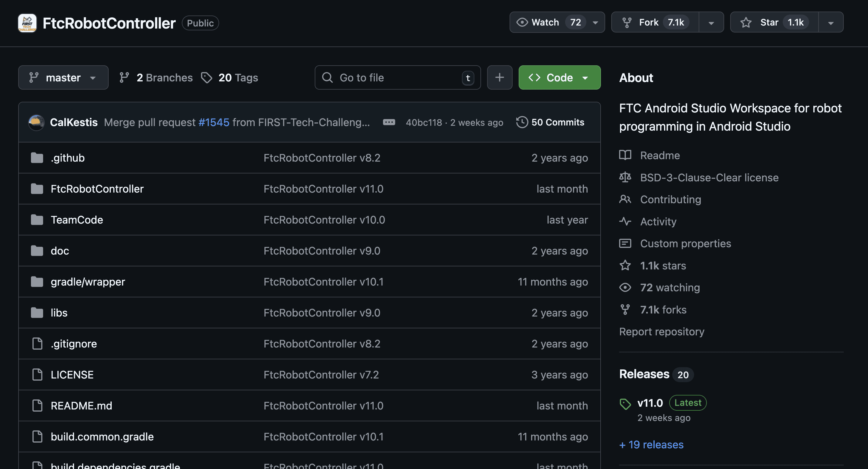Expand the green Code dropdown
Screen dimensions: 868x469
tap(559, 77)
